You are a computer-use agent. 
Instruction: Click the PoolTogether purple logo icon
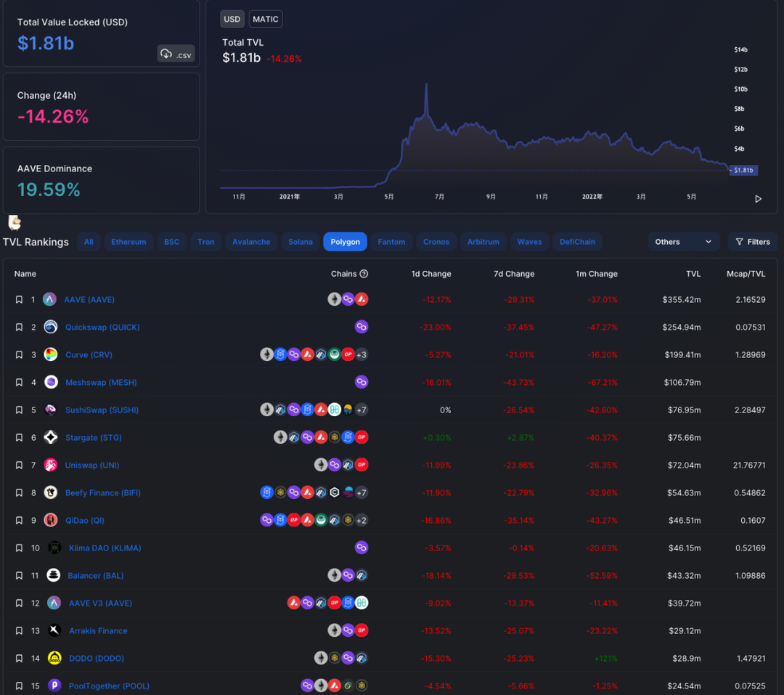pyautogui.click(x=54, y=686)
